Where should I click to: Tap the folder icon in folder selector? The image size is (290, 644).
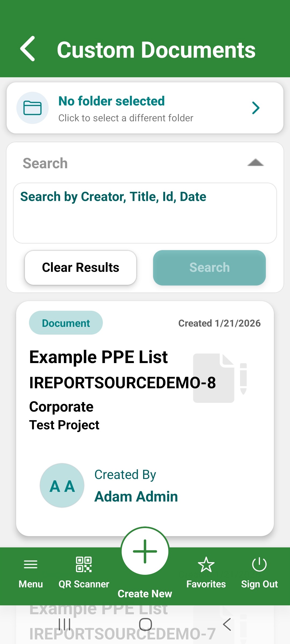coord(32,108)
